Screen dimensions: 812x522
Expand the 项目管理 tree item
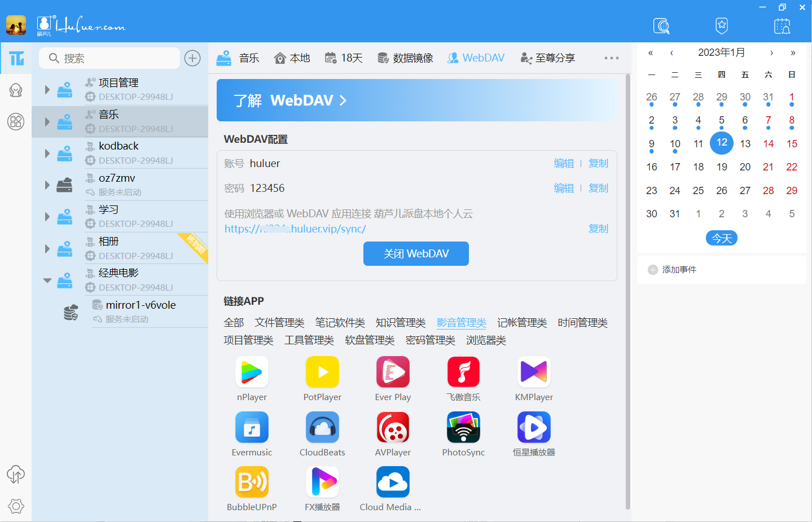[x=47, y=89]
